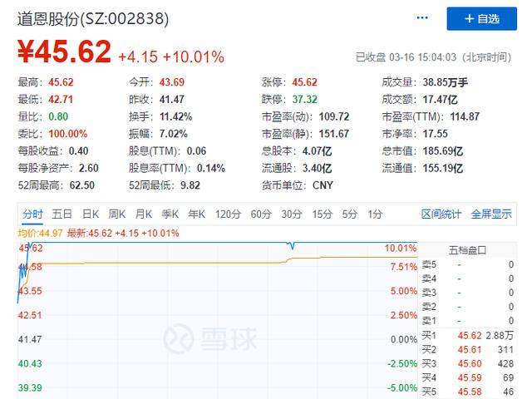Open the 年K yearly chart tab
Image resolution: width=532 pixels, height=399 pixels.
tap(197, 214)
